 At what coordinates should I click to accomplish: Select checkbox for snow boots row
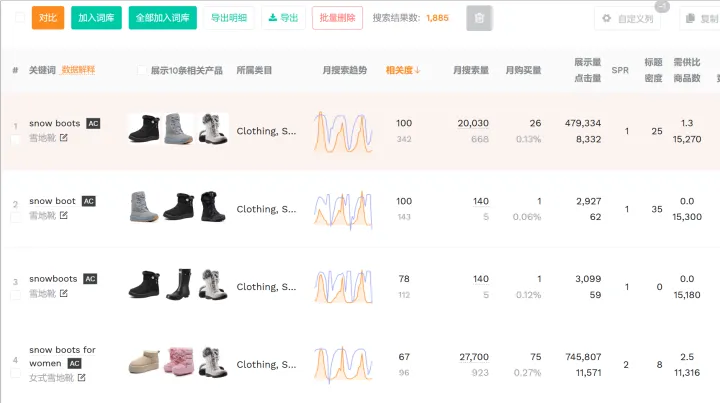pyautogui.click(x=16, y=140)
